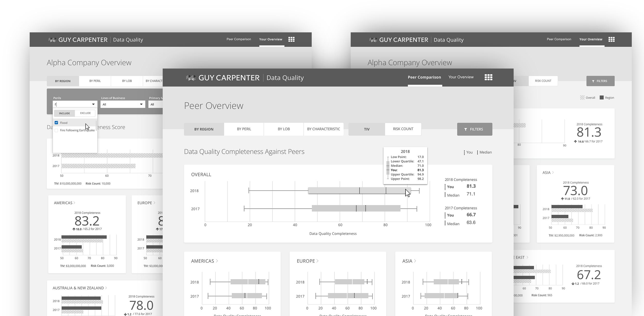This screenshot has width=644, height=316.
Task: Click the Guy Carpenter logo in left window
Action: 53,40
